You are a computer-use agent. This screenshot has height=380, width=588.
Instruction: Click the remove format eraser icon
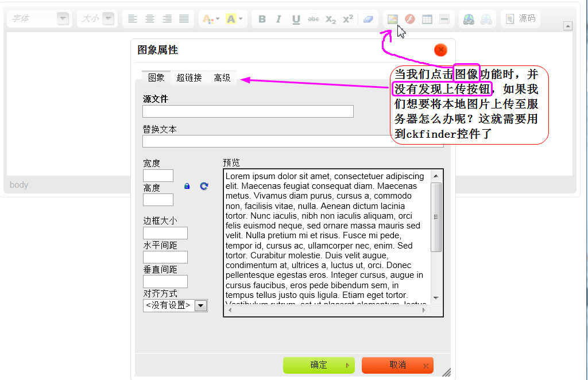[368, 19]
